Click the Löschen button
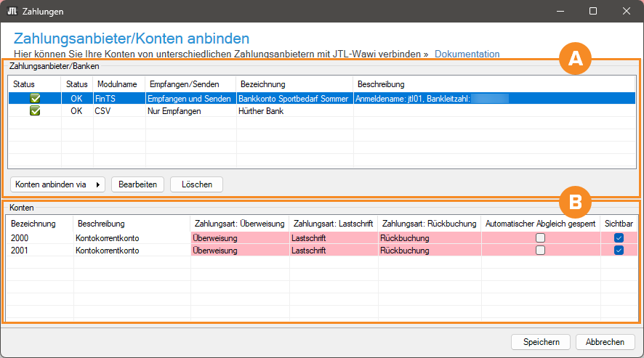Screen dimensions: 644x358 [x=196, y=184]
